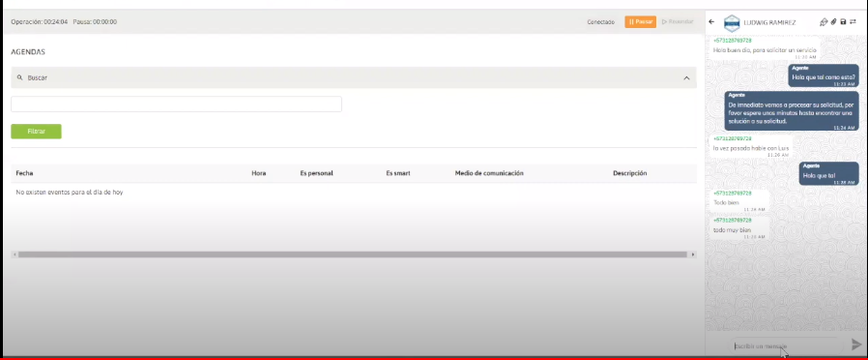Screen dimensions: 868x360
Task: Click the scrollbar left arrow under the table
Action: point(14,255)
